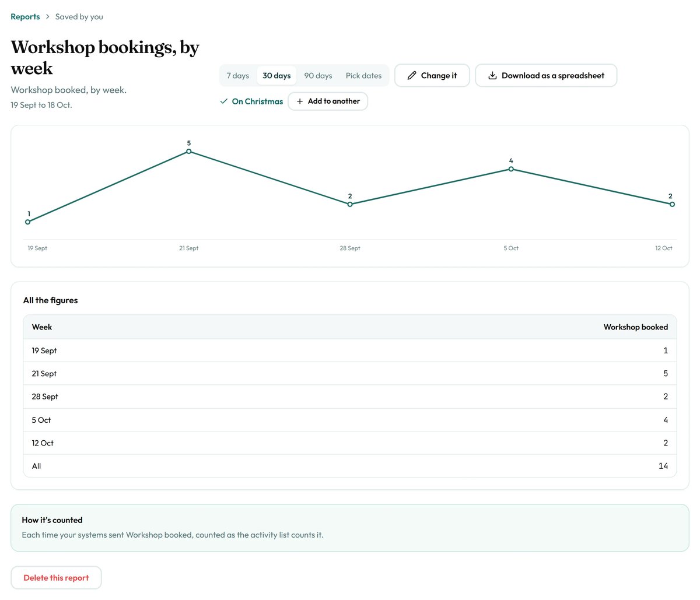Viewport: 700px width, 600px height.
Task: Select the 19 Sept table row label
Action: click(44, 350)
